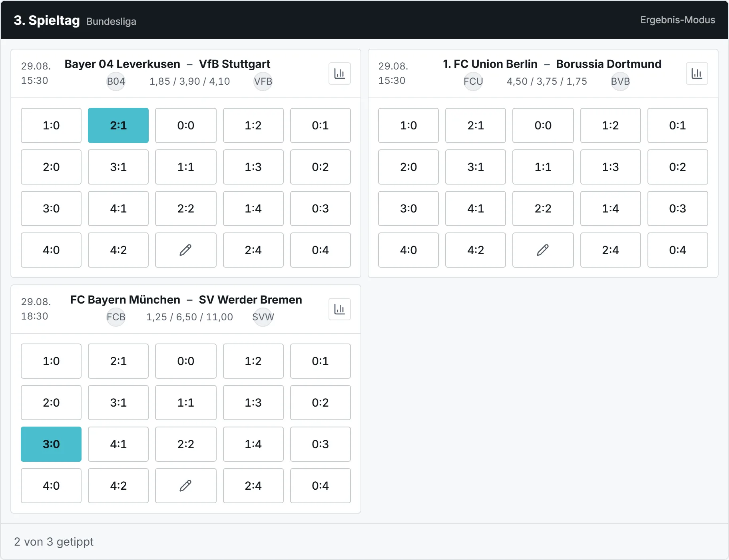
Task: Click the '2 von 3 getippt' status text
Action: pos(54,542)
